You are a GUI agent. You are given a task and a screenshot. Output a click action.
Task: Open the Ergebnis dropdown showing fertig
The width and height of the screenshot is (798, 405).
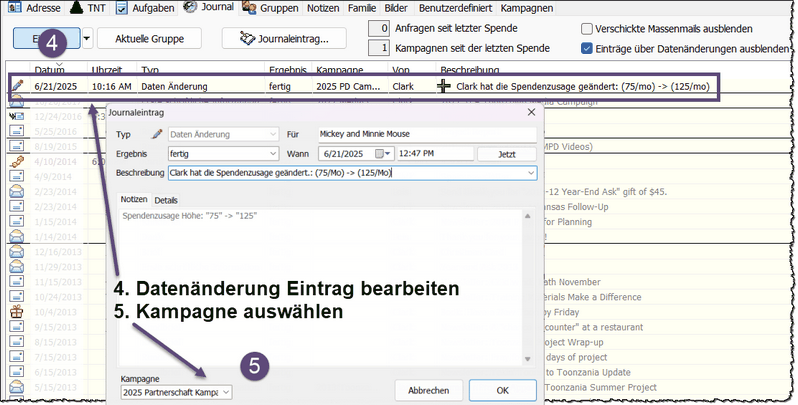tap(273, 154)
